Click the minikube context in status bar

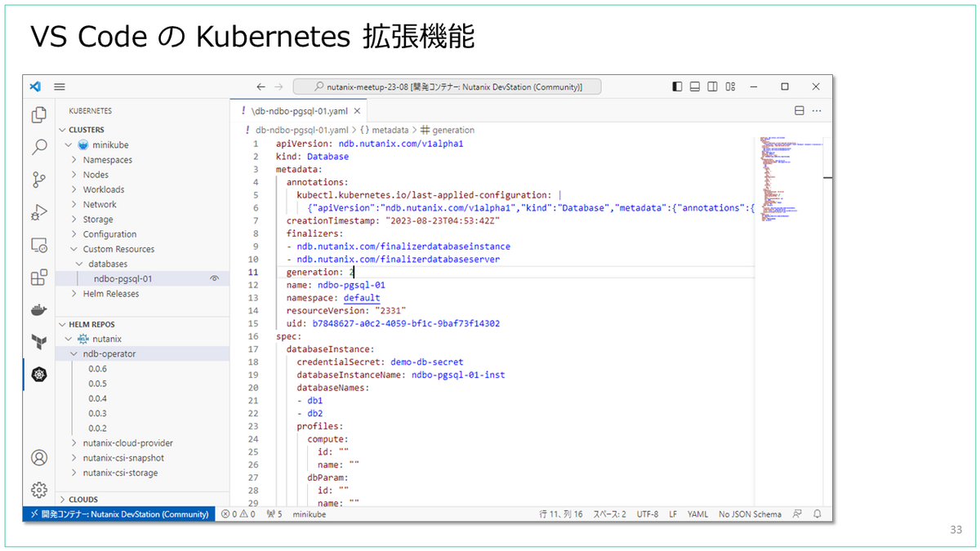310,514
